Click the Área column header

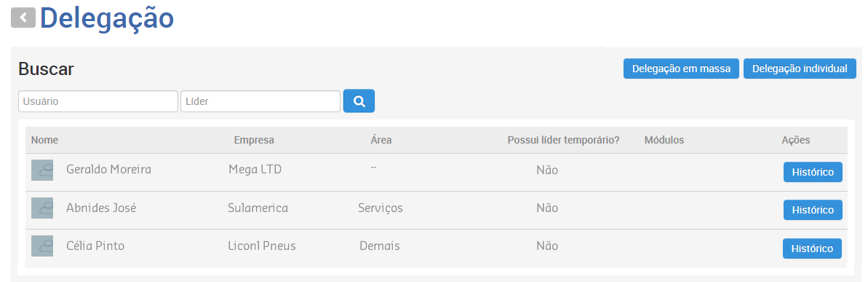click(x=381, y=140)
